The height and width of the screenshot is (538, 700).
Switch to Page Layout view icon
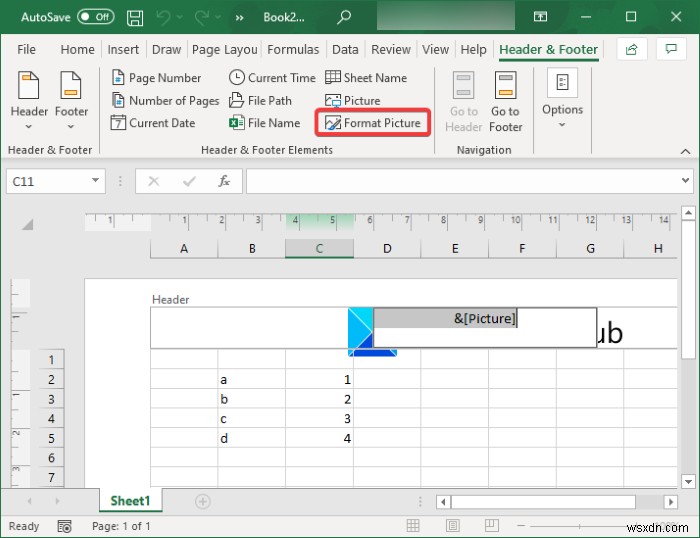point(452,525)
